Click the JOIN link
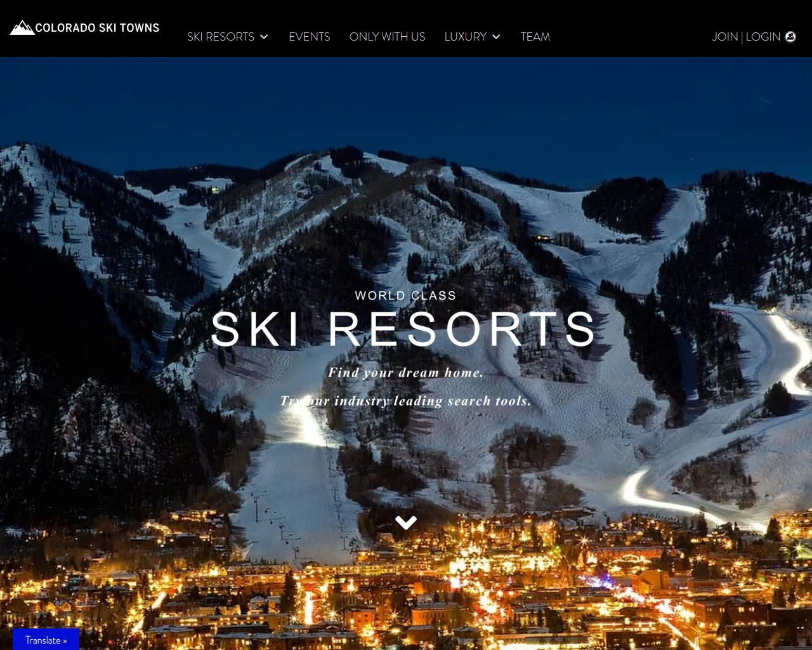 725,37
